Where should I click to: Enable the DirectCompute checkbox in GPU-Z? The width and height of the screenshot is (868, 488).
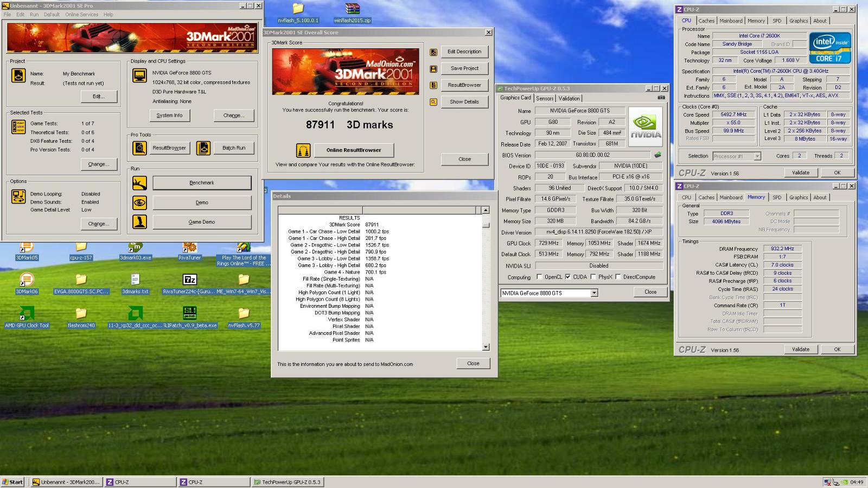pos(618,277)
